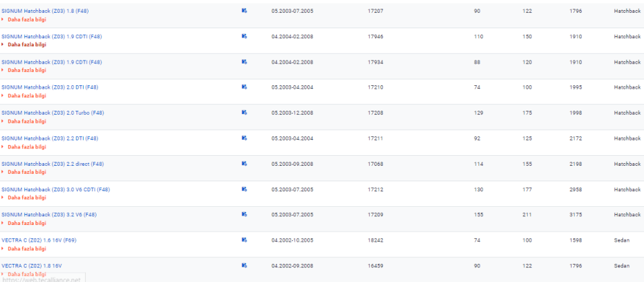
Task: Select code cell '18242'
Action: [376, 240]
